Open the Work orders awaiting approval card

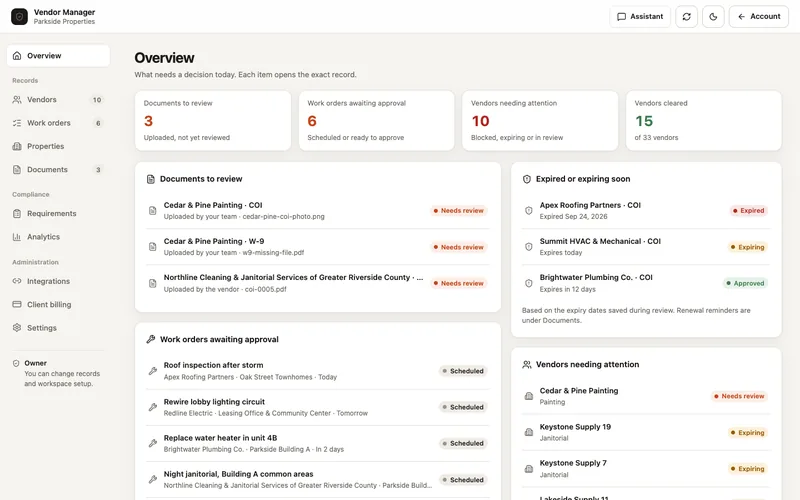[377, 120]
